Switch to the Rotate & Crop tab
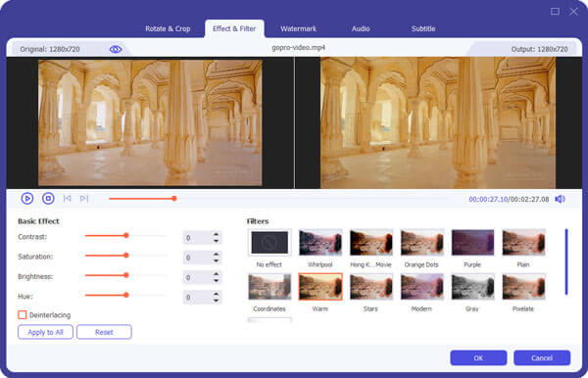This screenshot has width=588, height=378. (168, 28)
